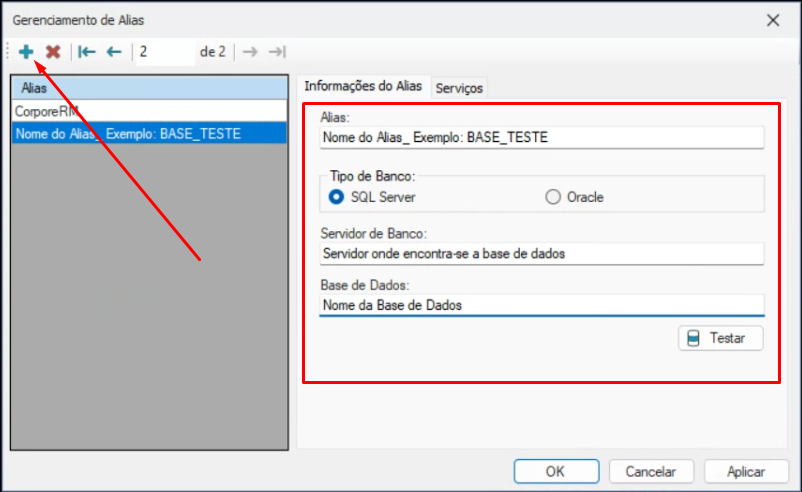
Task: Select the CorporeRM alias row
Action: [x=149, y=111]
